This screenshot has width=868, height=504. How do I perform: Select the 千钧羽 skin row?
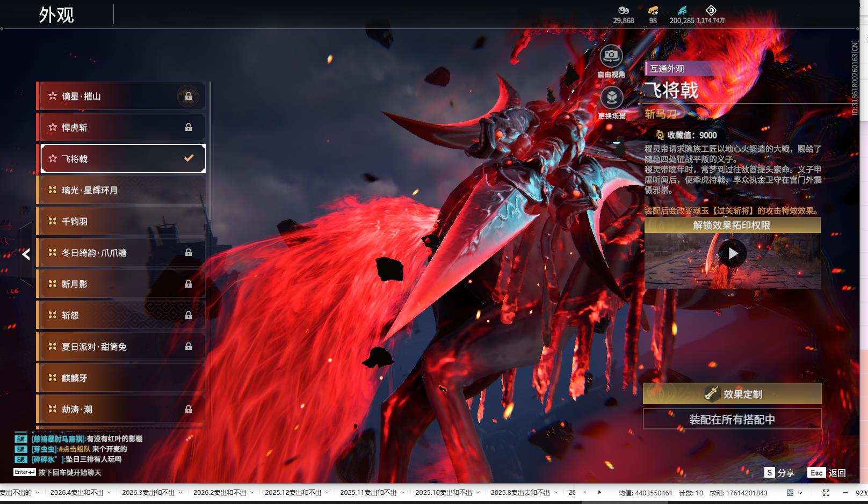(x=121, y=221)
